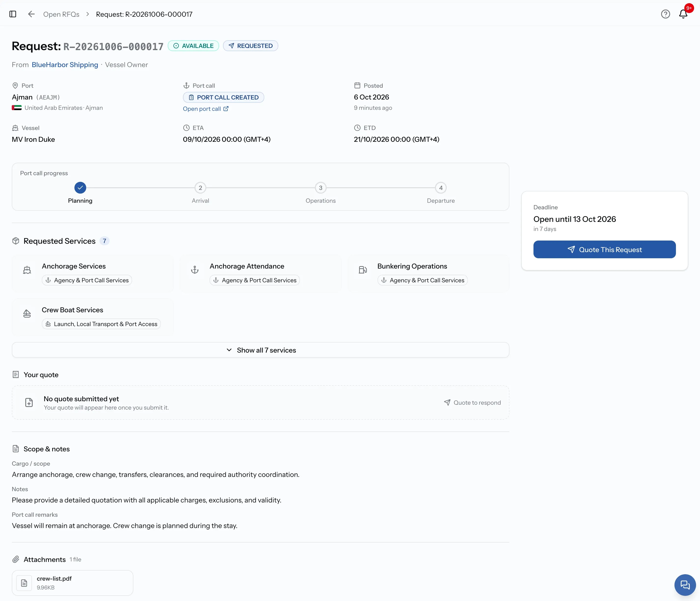This screenshot has height=601, width=700.
Task: Toggle the sidebar panel icon
Action: [x=13, y=14]
